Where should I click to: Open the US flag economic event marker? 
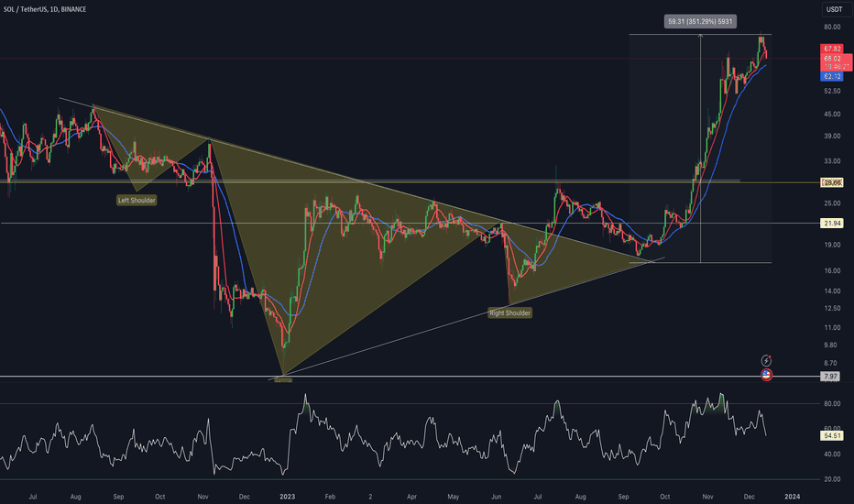pos(766,375)
